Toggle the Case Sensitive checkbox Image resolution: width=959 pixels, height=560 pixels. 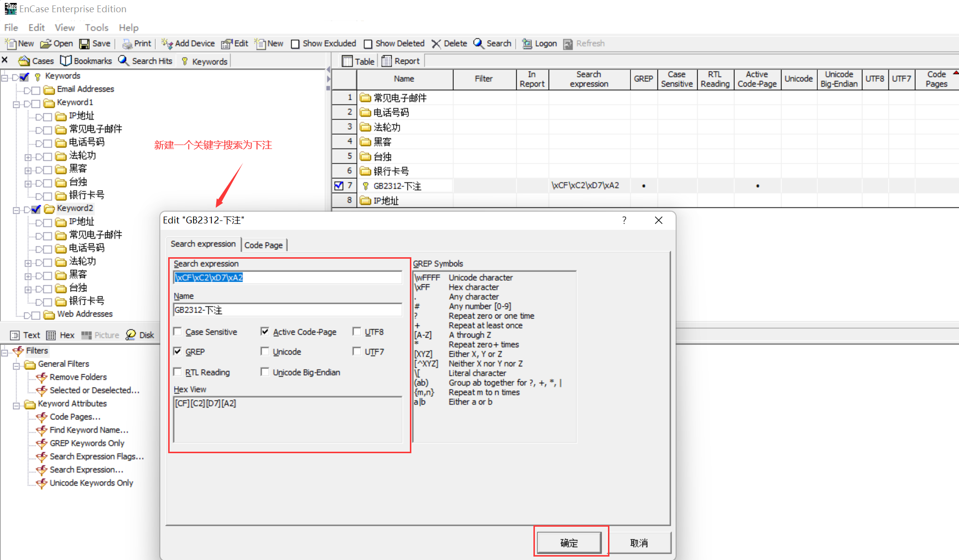coord(177,332)
